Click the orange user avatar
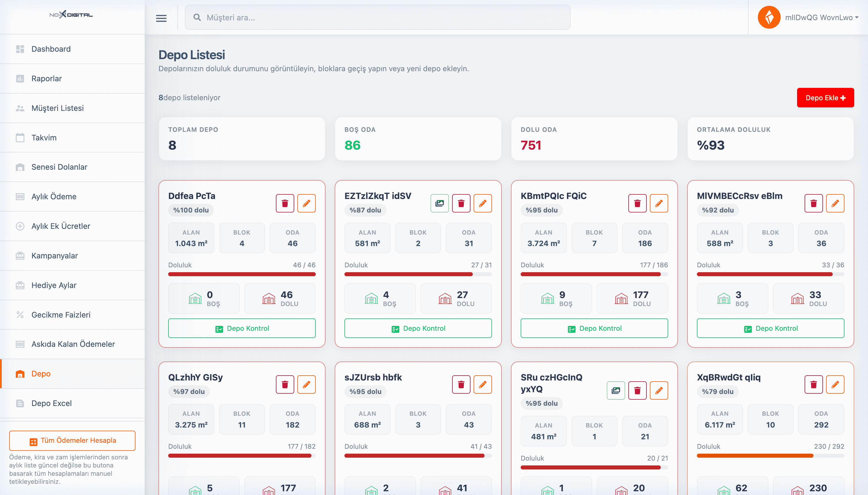The width and height of the screenshot is (868, 495). [x=769, y=17]
